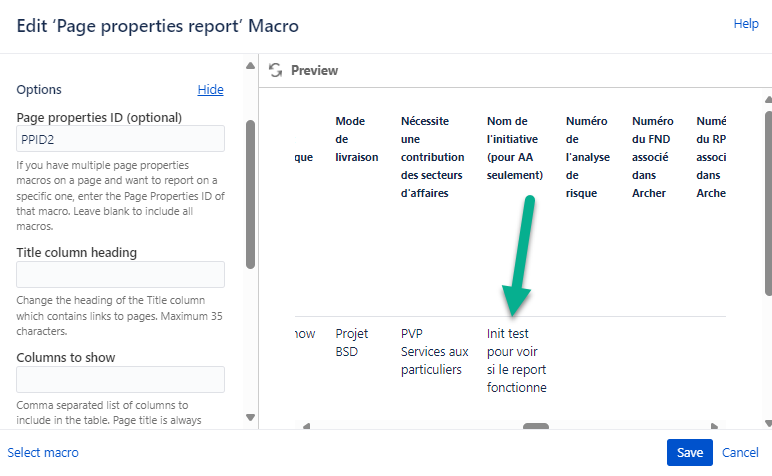Screen dimensions: 772x476
Task: Click preview pane scroll up arrow
Action: (769, 100)
